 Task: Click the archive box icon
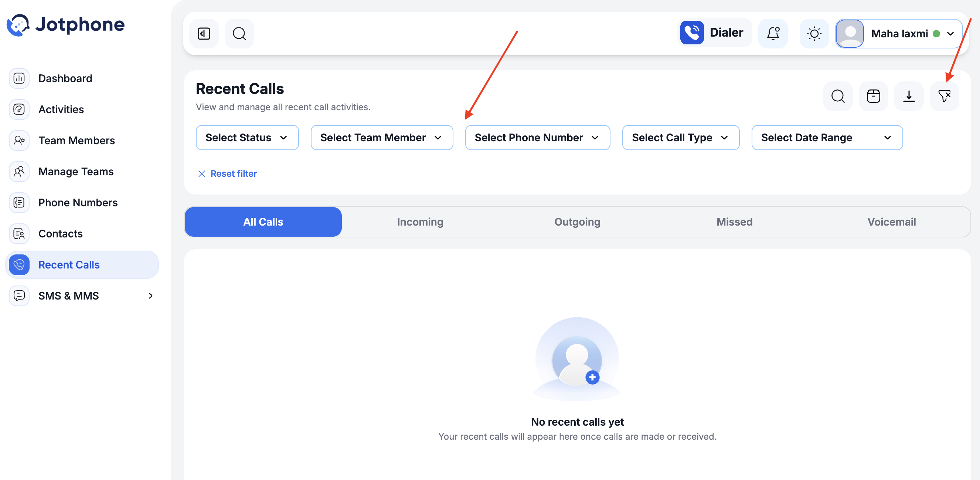873,96
